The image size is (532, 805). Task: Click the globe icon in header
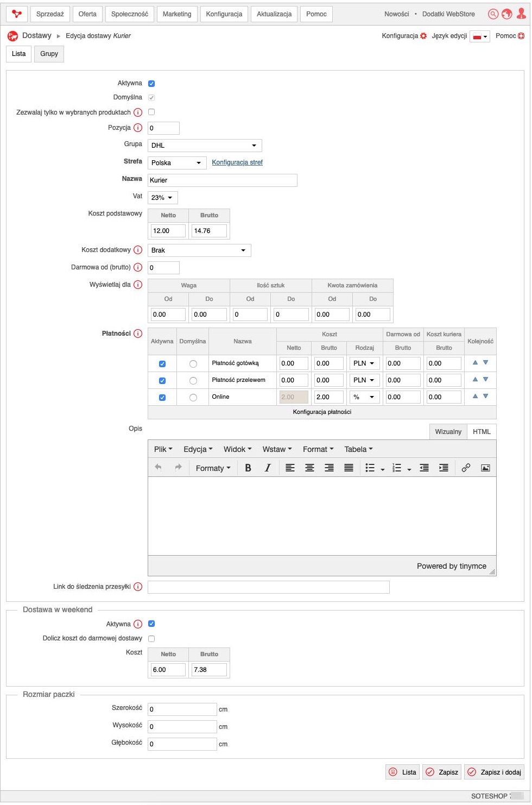click(507, 14)
